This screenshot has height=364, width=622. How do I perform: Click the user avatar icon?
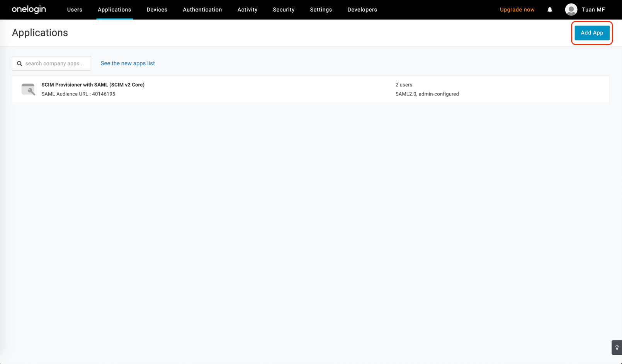[571, 10]
